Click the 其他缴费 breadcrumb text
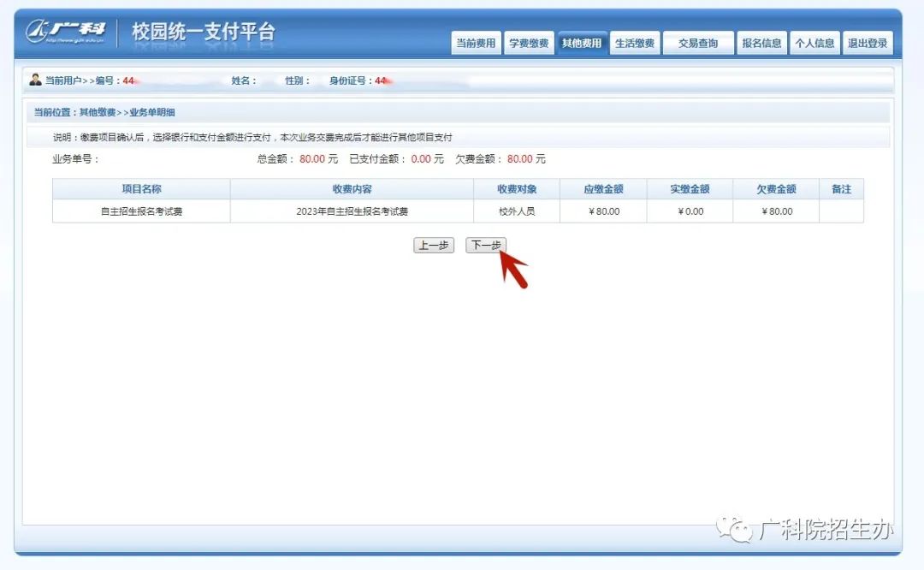 tap(98, 112)
